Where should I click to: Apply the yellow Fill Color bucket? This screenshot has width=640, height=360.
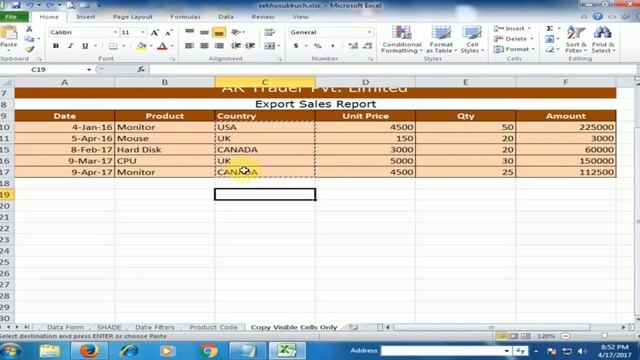(141, 46)
